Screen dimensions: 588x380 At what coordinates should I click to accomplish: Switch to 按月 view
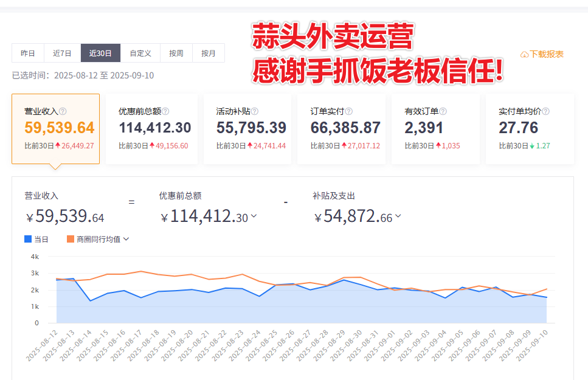pyautogui.click(x=209, y=53)
